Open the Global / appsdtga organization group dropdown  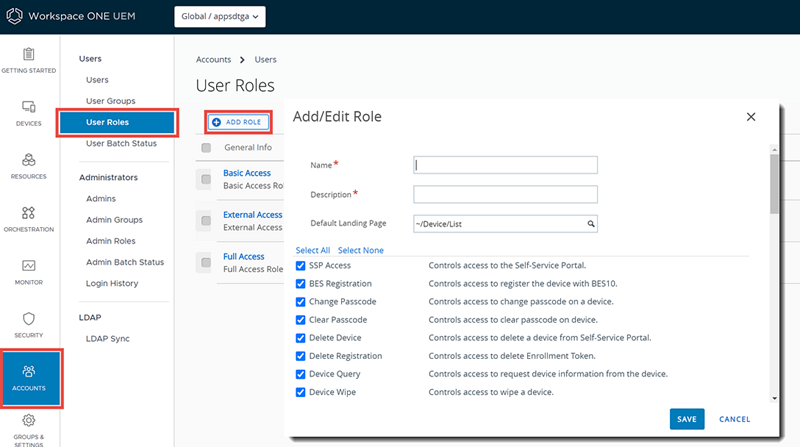[x=220, y=16]
